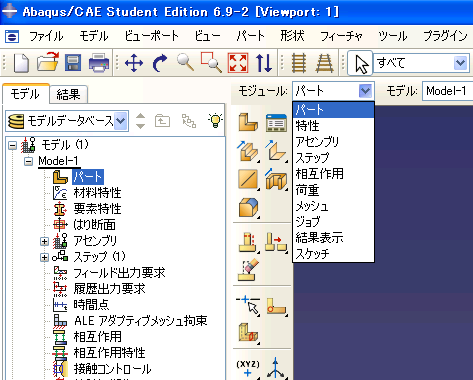The width and height of the screenshot is (473, 380).
Task: Turn off perspective with the parallel ladder icon
Action: (x=299, y=63)
